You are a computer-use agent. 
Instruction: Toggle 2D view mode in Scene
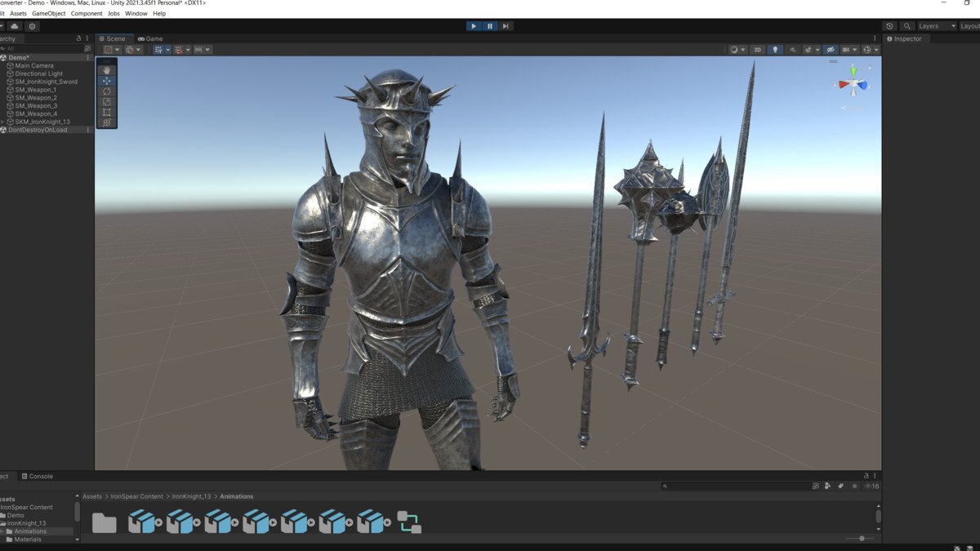(x=757, y=50)
